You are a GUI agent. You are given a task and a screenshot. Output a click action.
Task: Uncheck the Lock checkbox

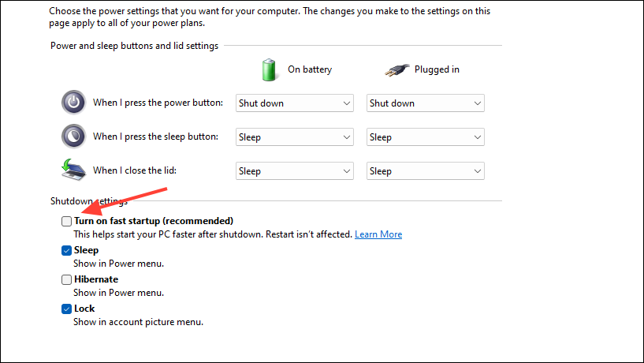pos(66,309)
